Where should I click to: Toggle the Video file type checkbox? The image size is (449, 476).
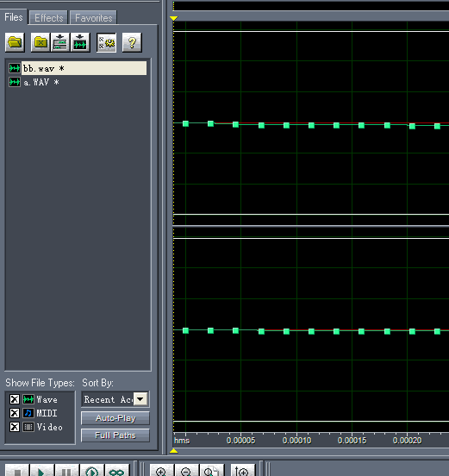tap(15, 427)
